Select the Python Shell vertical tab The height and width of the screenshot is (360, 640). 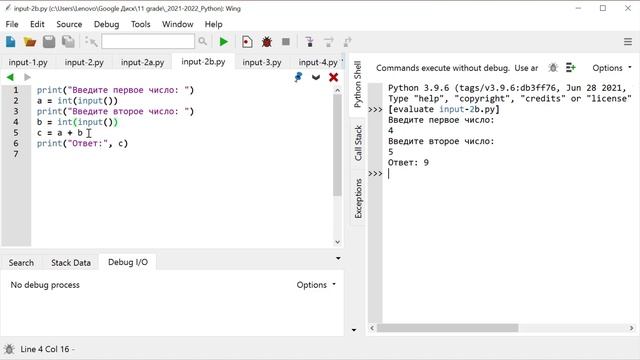click(358, 84)
